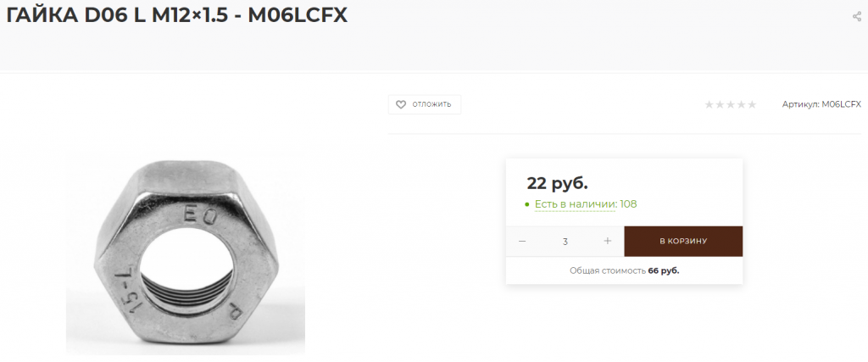The height and width of the screenshot is (362, 868).
Task: Select the fourth rating star
Action: (x=741, y=104)
